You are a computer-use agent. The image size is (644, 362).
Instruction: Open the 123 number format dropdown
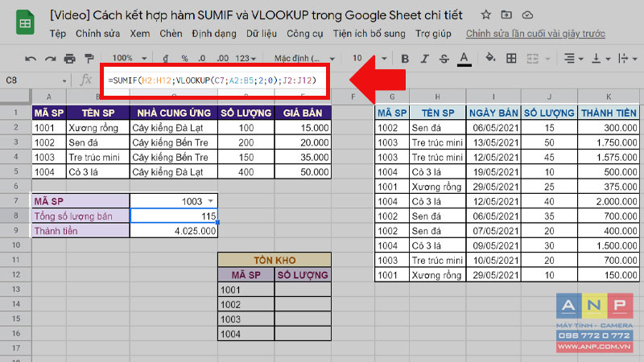[246, 58]
